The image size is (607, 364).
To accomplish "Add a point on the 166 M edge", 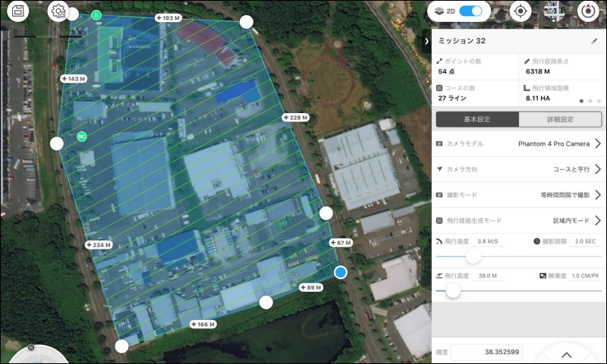I will [203, 324].
